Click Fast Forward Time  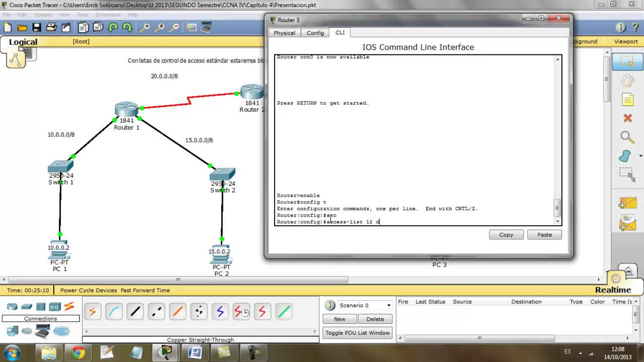pos(145,290)
